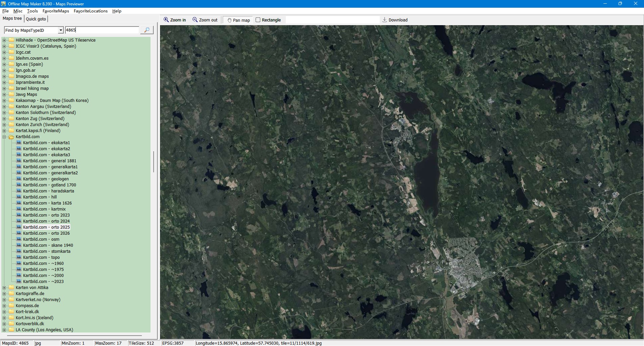Expand the Kartverket.no (Norway) folder

click(x=4, y=300)
